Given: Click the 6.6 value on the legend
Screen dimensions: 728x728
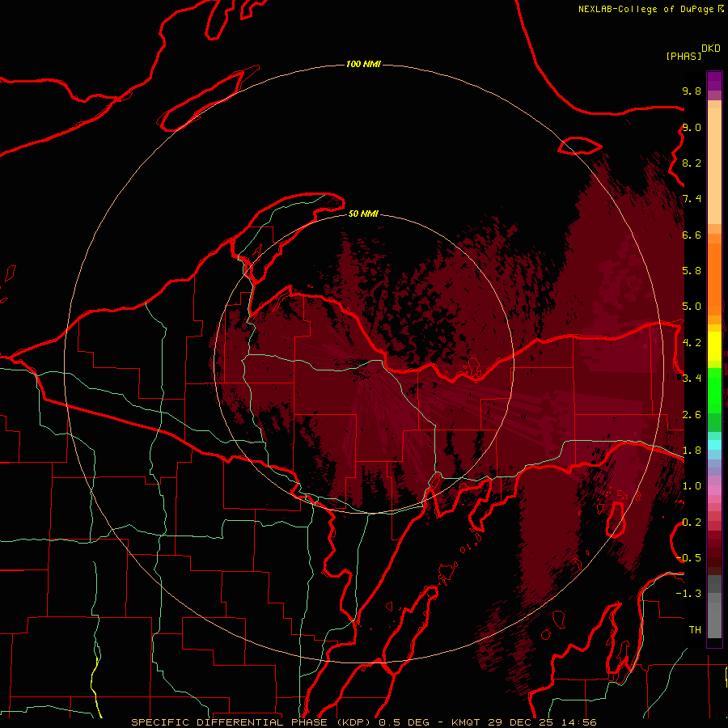Looking at the screenshot, I should click(x=692, y=235).
